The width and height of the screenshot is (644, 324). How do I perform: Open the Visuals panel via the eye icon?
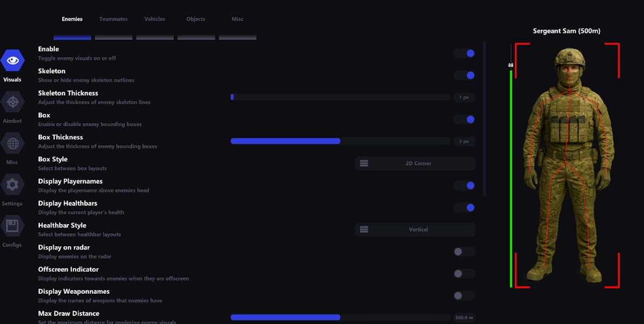pos(12,59)
